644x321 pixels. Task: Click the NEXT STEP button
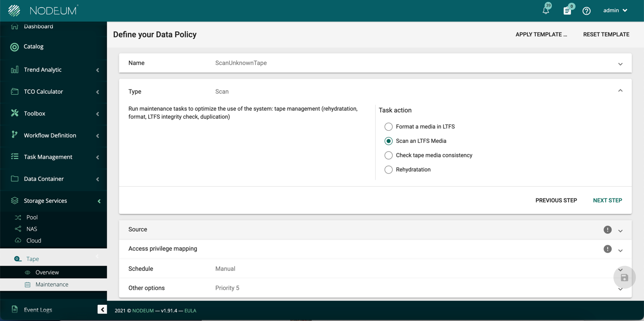tap(607, 200)
